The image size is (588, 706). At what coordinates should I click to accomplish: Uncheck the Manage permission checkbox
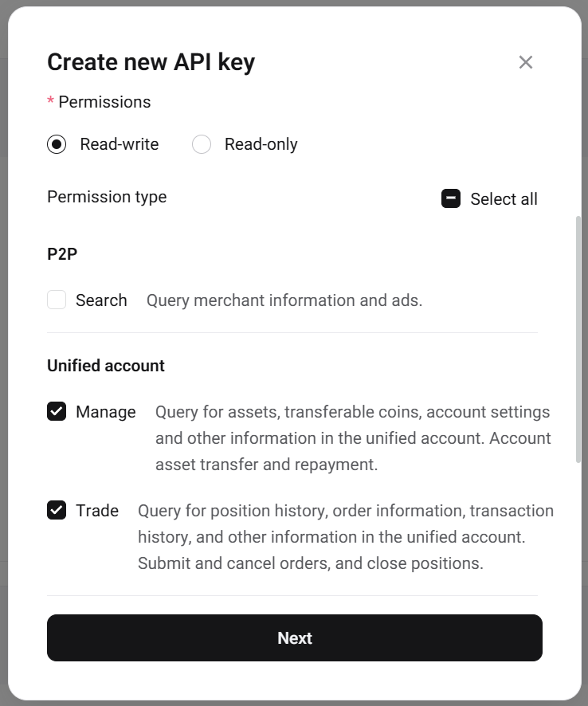coord(57,411)
